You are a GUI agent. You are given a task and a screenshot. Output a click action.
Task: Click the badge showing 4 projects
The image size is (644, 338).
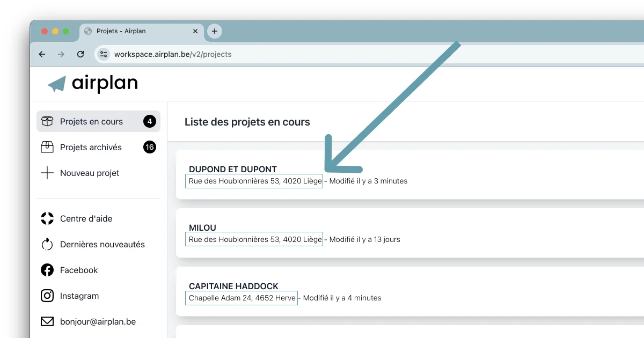tap(150, 122)
